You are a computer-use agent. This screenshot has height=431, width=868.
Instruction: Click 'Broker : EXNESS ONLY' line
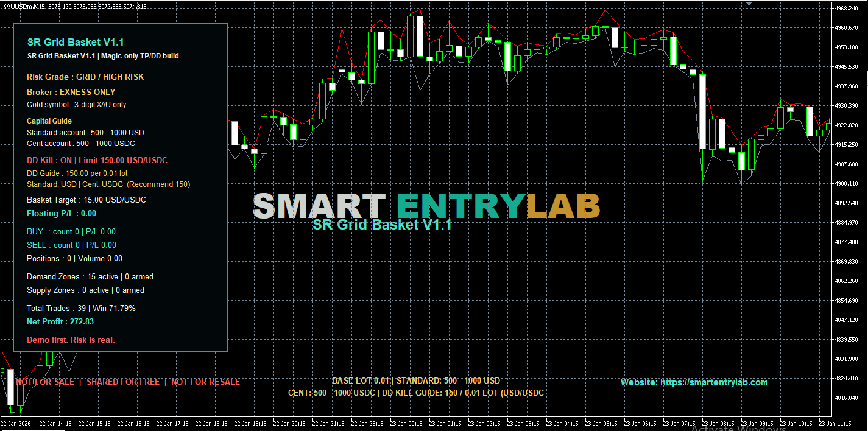click(71, 93)
